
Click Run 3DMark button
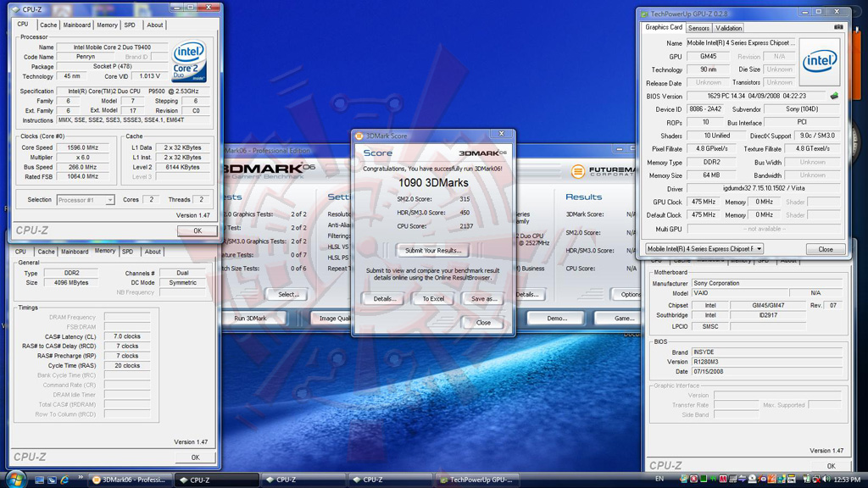(x=250, y=319)
